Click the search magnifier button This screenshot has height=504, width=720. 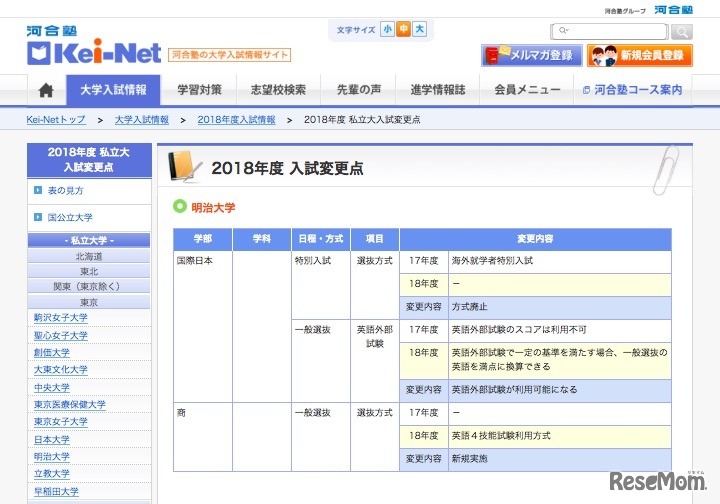click(681, 32)
